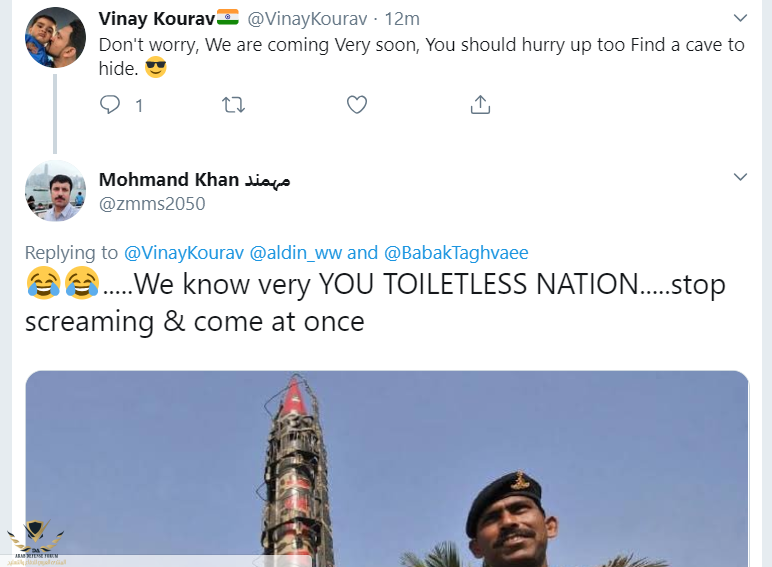
Task: Open the @aldin_ww mention link
Action: 296,252
